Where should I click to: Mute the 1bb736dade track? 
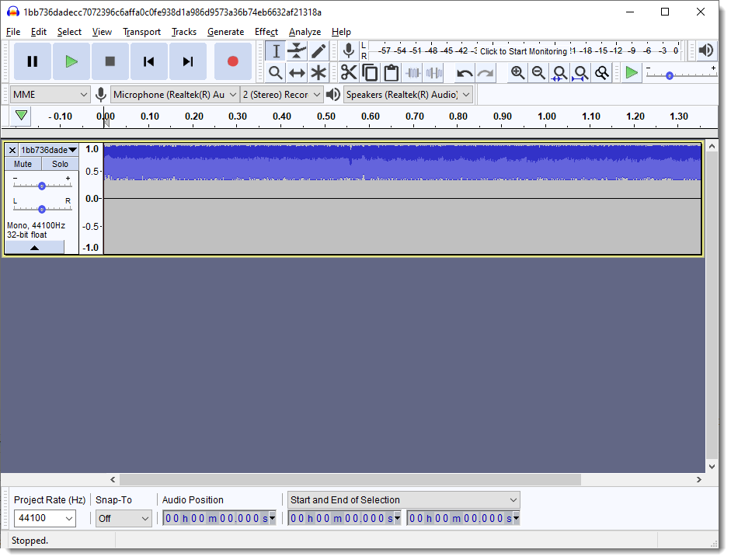click(23, 164)
